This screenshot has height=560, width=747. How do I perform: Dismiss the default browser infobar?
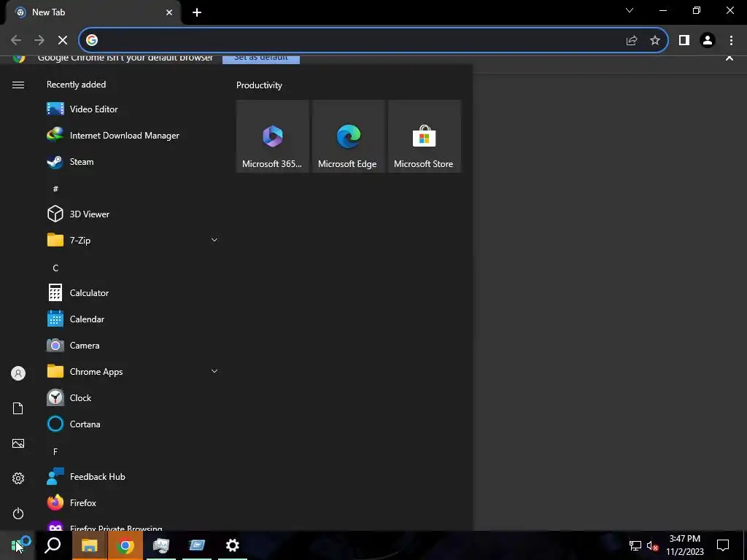(729, 58)
